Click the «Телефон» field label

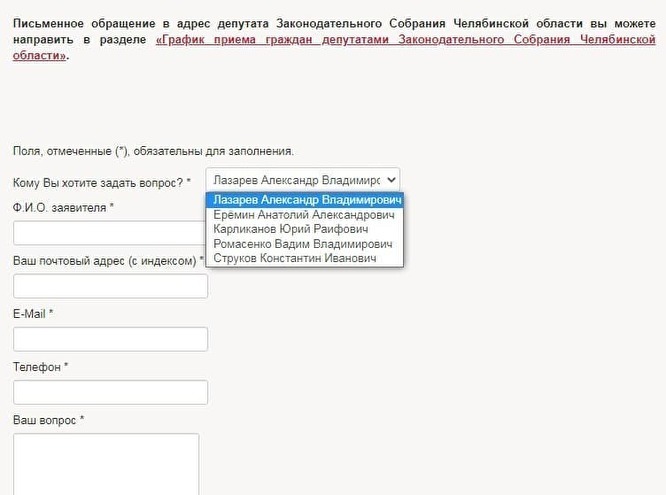[x=40, y=366]
